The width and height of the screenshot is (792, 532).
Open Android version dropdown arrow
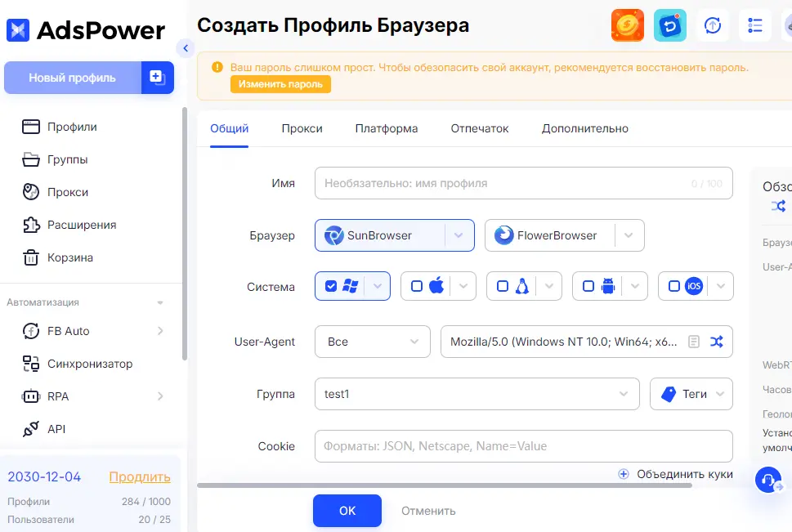click(635, 287)
